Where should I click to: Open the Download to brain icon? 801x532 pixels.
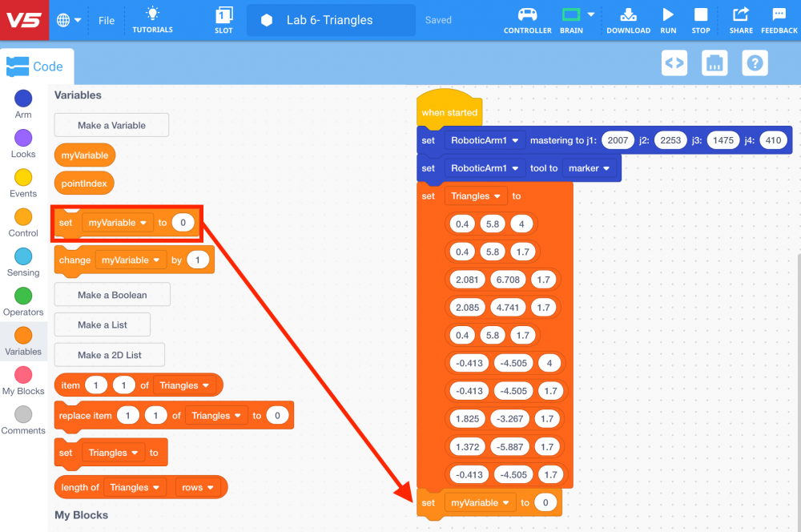point(628,14)
